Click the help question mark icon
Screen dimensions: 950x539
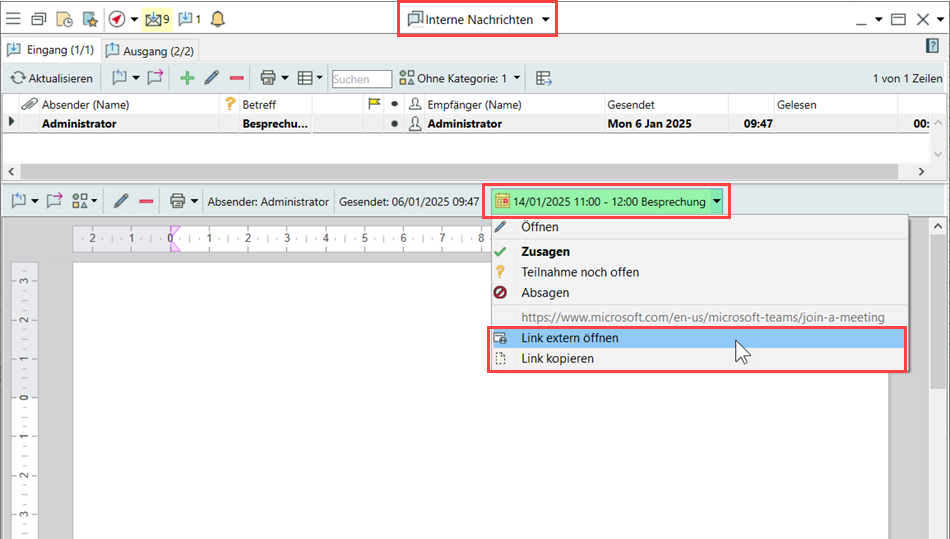[932, 47]
